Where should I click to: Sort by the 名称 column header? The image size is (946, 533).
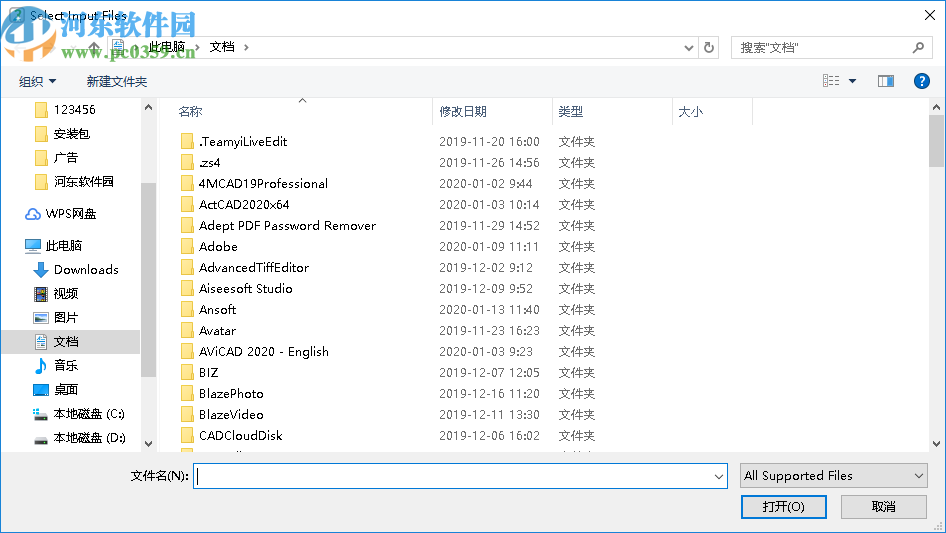coord(191,112)
